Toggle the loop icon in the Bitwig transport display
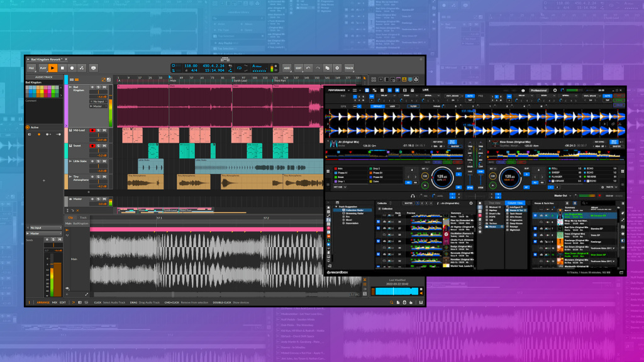The image size is (644, 362). 239,68
